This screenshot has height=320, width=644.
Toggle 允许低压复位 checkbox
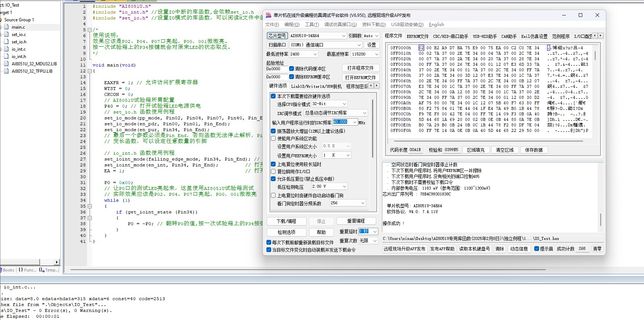tap(273, 179)
